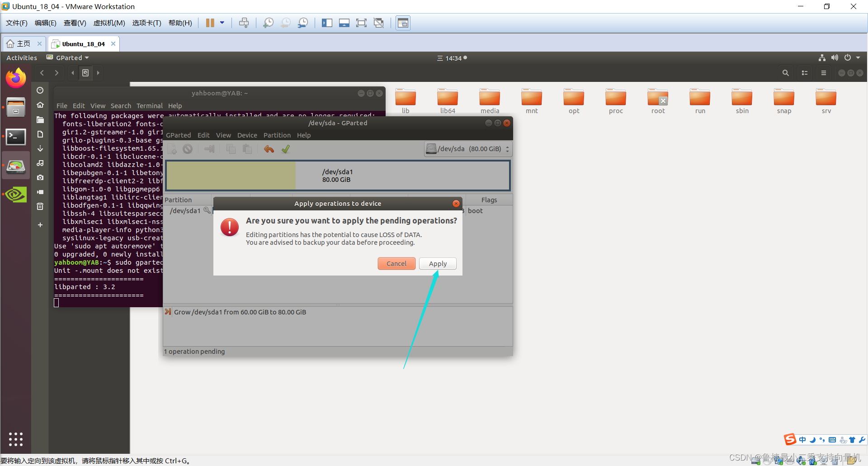Click VMware send Ctrl+Alt+Del icon
868x466 pixels.
click(244, 23)
